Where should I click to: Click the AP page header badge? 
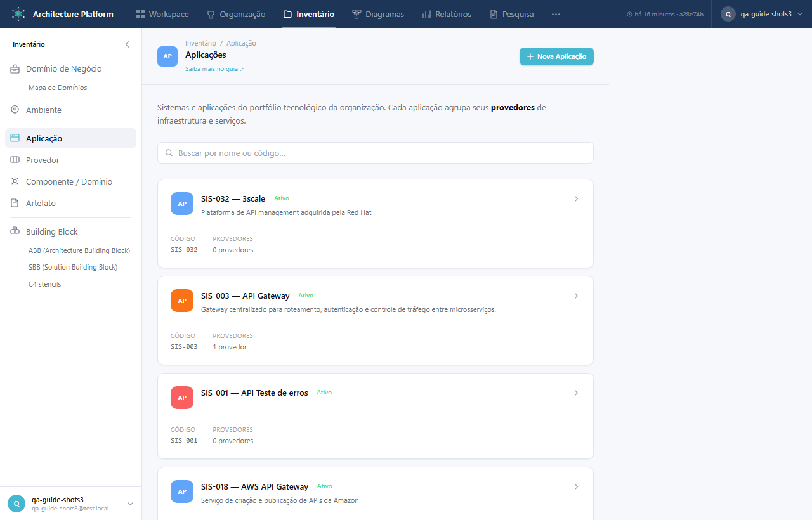point(167,56)
